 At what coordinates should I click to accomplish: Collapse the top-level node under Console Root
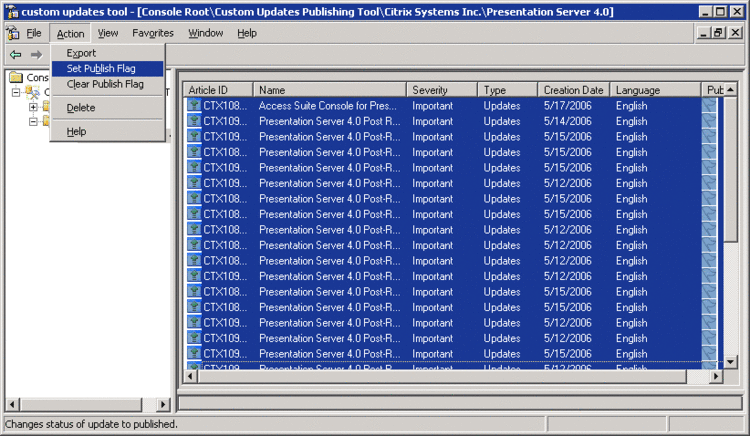[16, 92]
